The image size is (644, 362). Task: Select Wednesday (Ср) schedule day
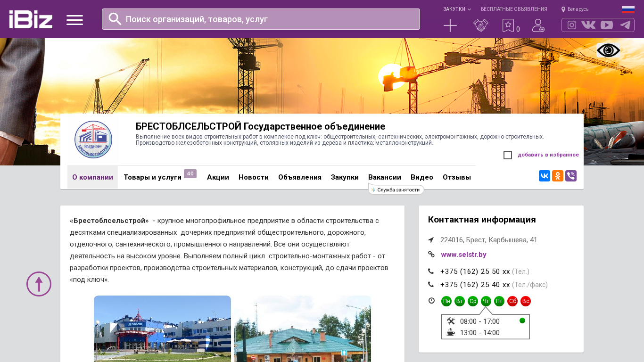coord(473,301)
